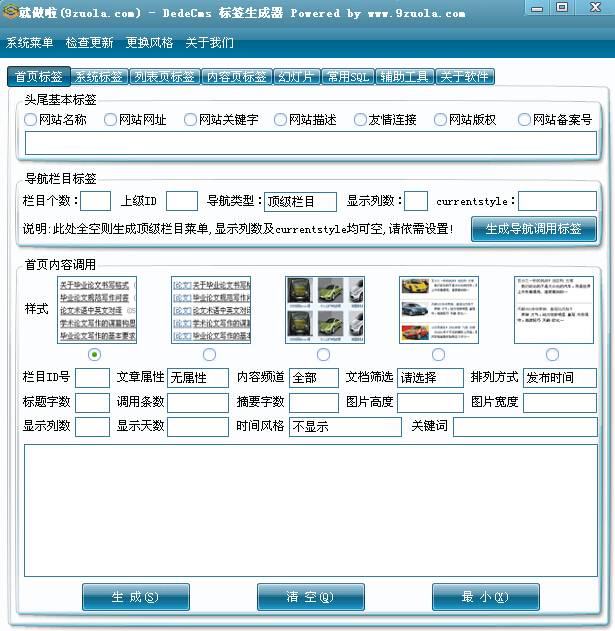Maximize the window from title bar
This screenshot has width=615, height=631.
562,7
